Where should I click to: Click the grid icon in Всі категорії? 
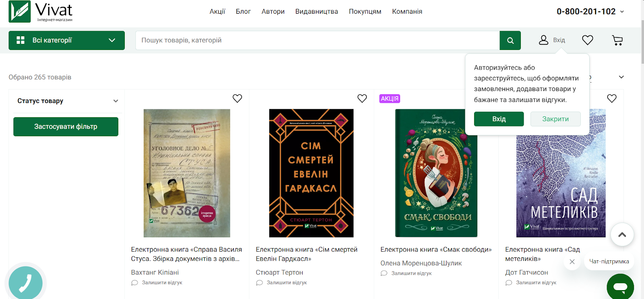[x=21, y=40]
